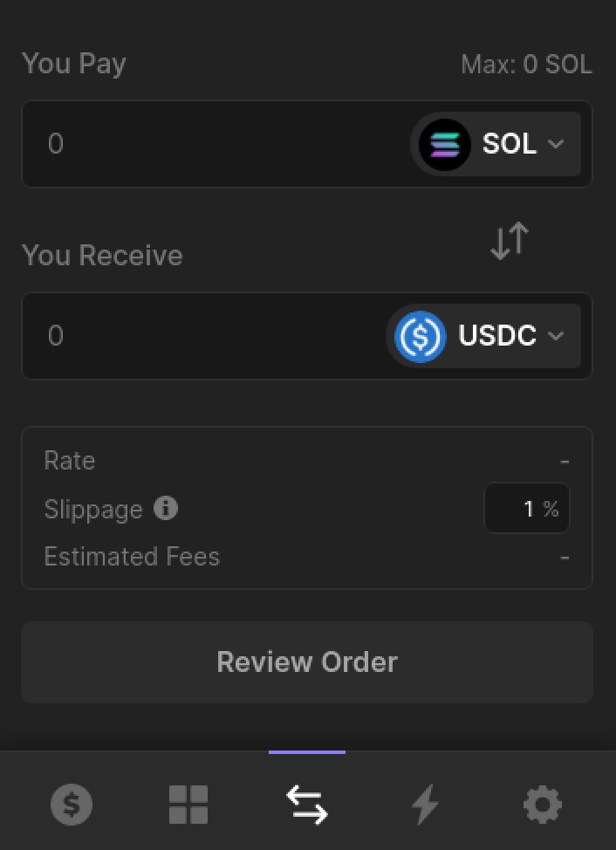Open the USDC token selector dropdown
Viewport: 616px width, 850px height.
pos(483,336)
